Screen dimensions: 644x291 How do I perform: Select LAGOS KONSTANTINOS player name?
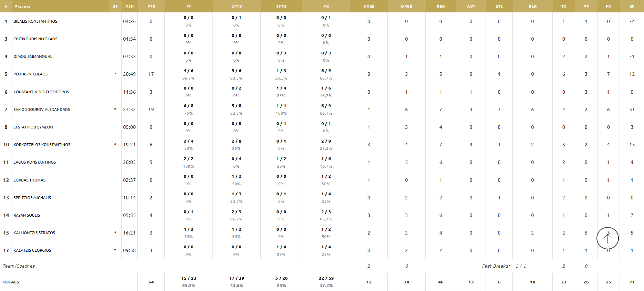tap(35, 162)
